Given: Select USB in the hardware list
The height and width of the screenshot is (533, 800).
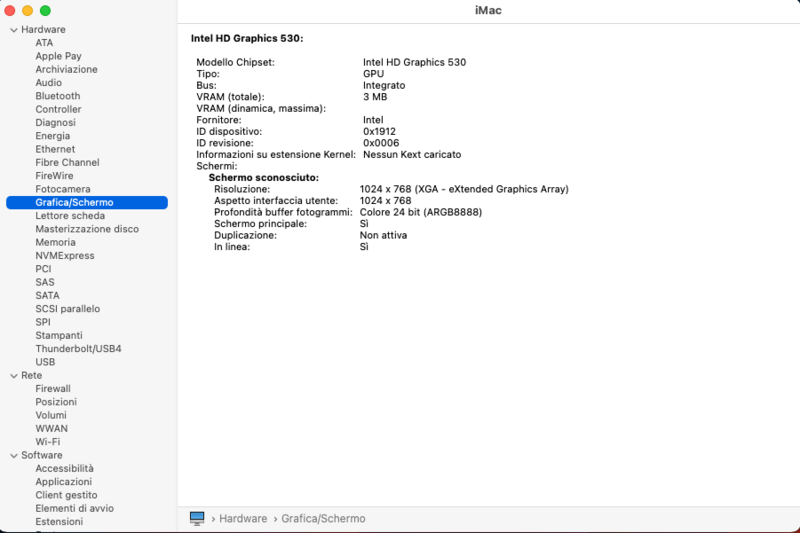Looking at the screenshot, I should click(45, 362).
